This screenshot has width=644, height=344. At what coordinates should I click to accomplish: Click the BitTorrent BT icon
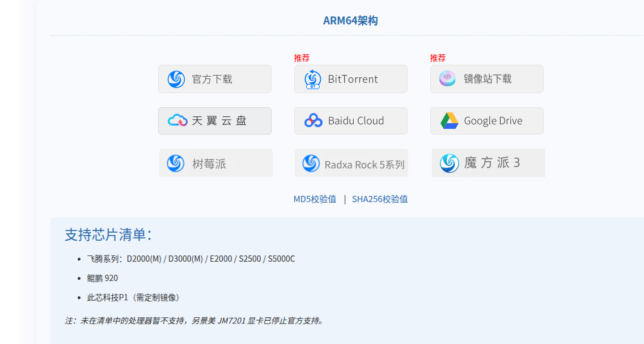tap(312, 79)
